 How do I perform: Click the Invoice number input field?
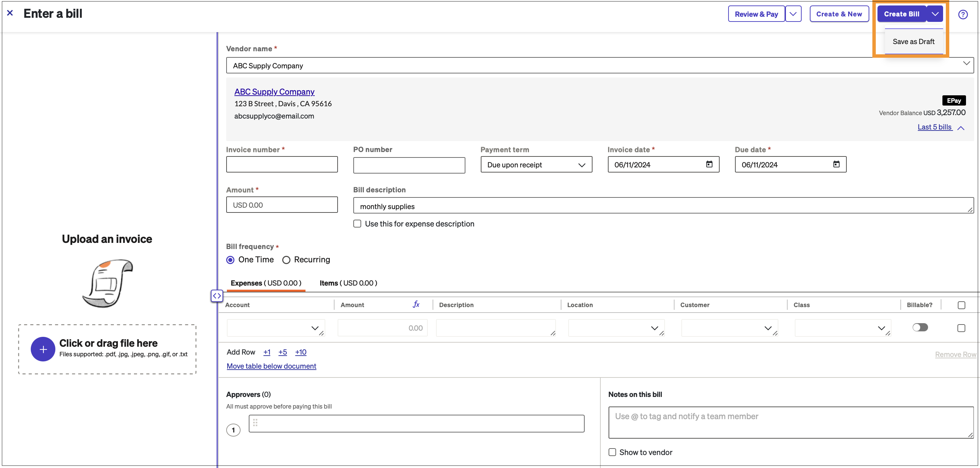282,165
